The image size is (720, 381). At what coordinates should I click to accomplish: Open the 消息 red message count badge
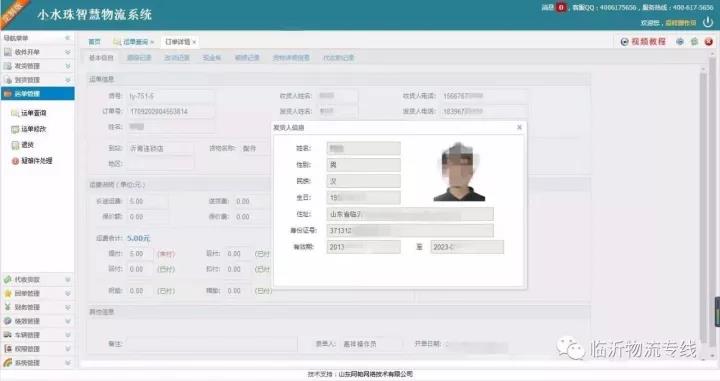coord(561,7)
